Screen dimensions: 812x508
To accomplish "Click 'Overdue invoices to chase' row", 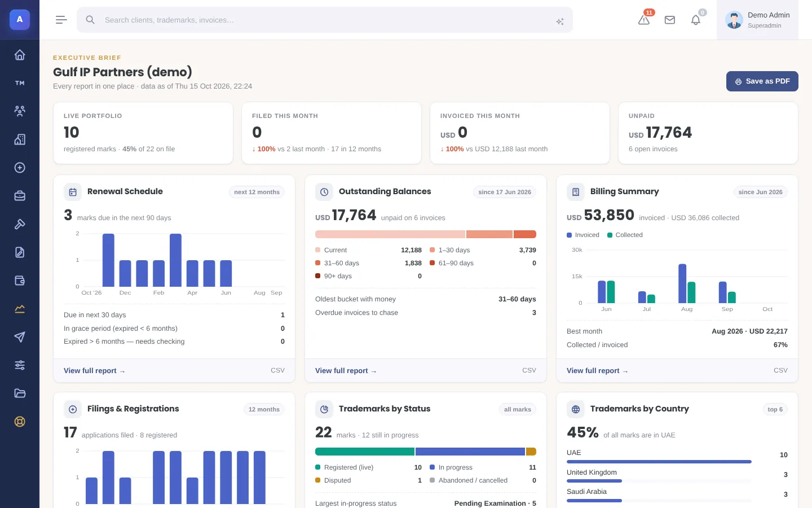I will tap(426, 313).
